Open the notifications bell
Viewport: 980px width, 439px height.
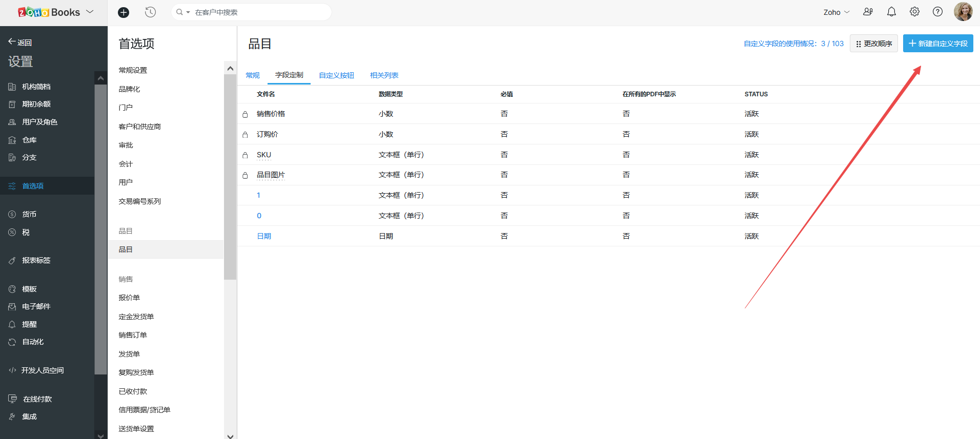(x=891, y=12)
